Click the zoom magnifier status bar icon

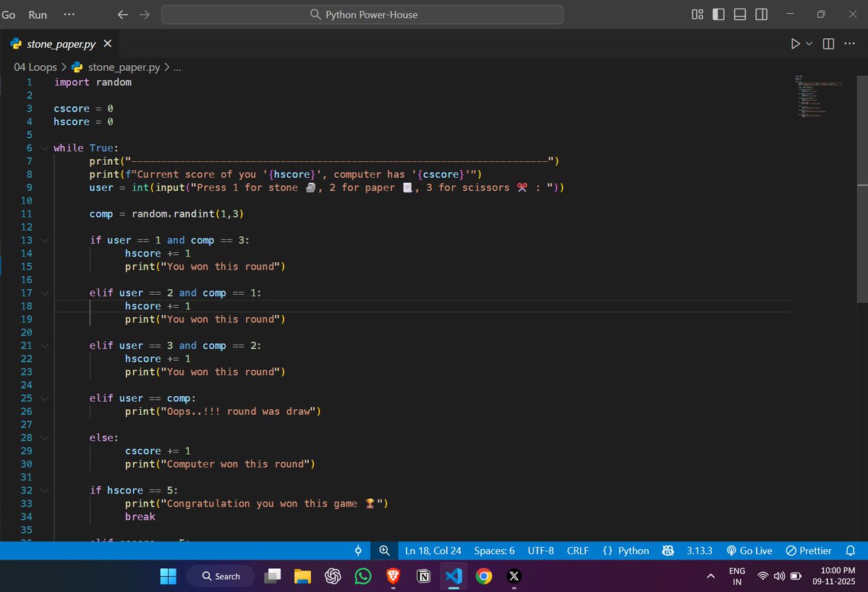coord(385,551)
